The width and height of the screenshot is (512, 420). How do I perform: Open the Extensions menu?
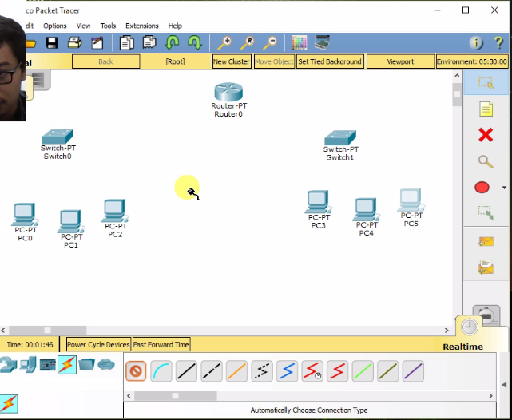[x=142, y=26]
